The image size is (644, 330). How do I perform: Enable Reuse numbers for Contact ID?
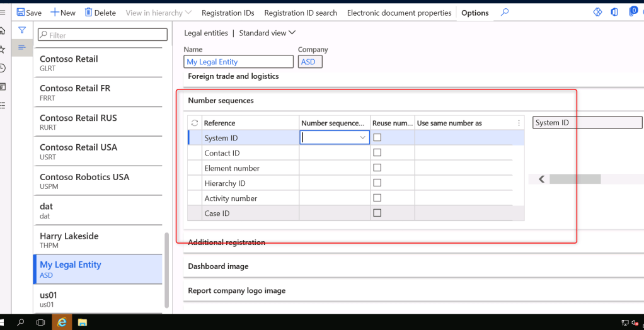(x=377, y=152)
